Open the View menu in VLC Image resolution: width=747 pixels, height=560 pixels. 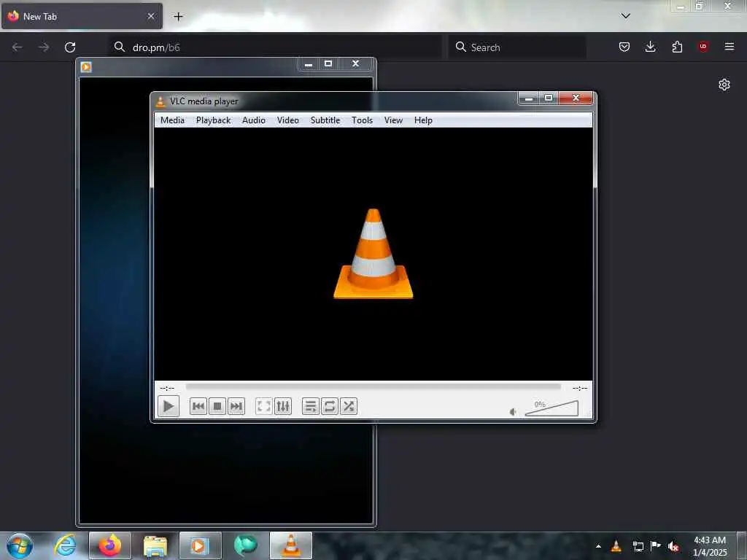(x=393, y=120)
